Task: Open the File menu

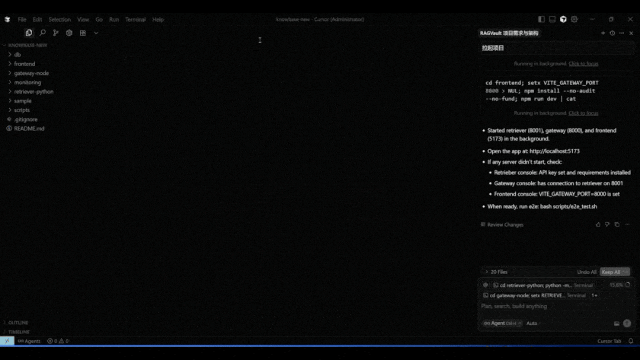Action: [x=22, y=19]
